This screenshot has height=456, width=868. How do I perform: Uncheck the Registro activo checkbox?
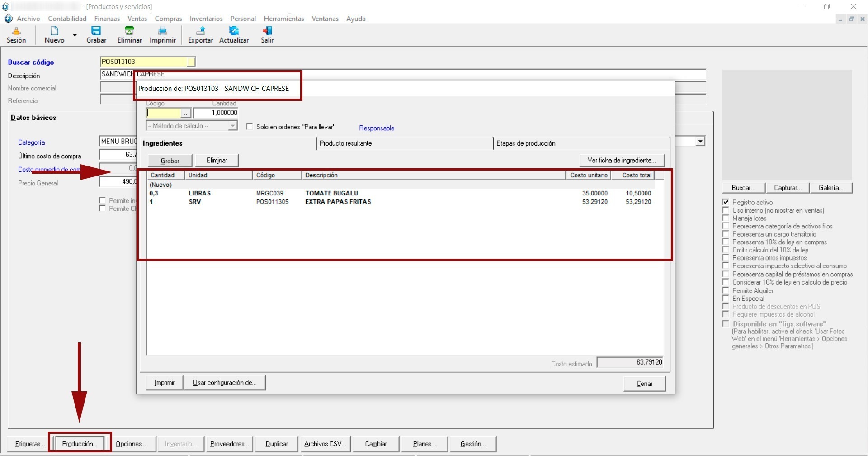[726, 202]
